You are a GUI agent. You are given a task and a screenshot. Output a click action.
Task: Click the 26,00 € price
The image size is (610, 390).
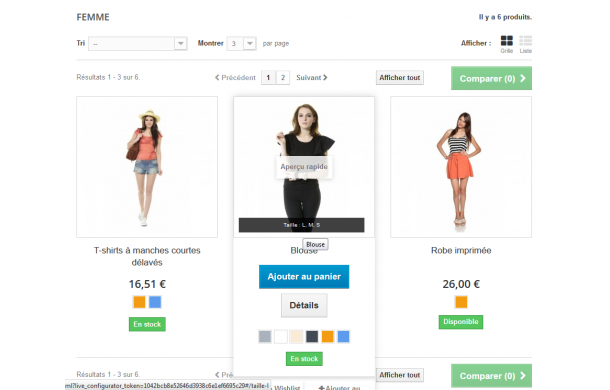coord(461,284)
